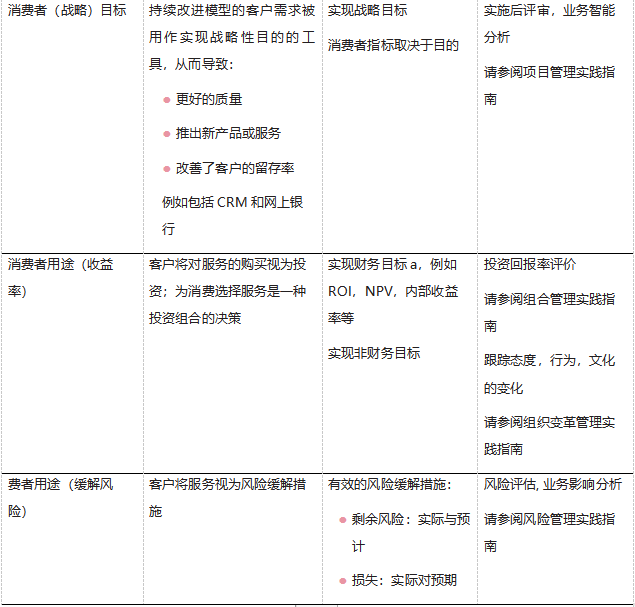Click the 实施后评审，业务智能分析 text
Viewport: 635px width, 607px height.
click(x=549, y=24)
